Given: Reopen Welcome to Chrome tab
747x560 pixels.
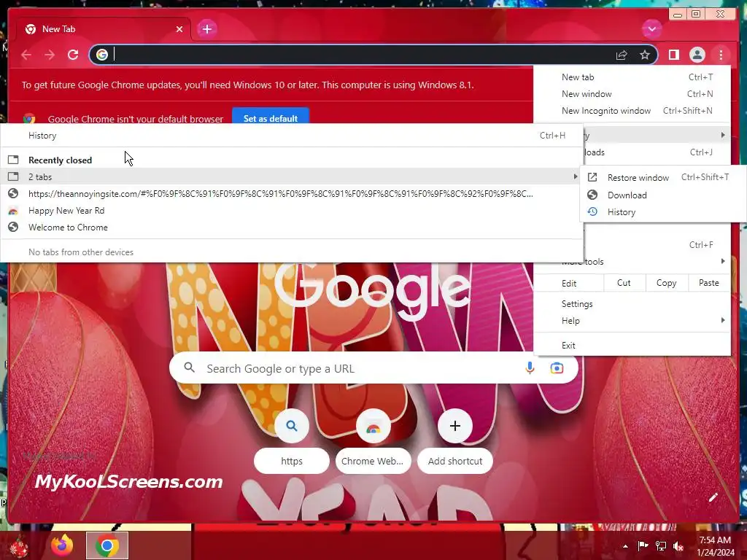Looking at the screenshot, I should pyautogui.click(x=292, y=227).
